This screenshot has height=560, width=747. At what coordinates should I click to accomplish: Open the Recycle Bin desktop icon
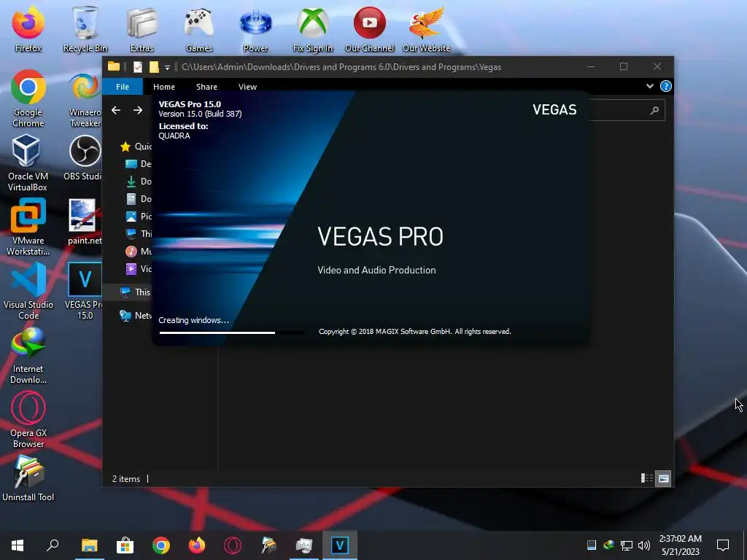tap(85, 29)
